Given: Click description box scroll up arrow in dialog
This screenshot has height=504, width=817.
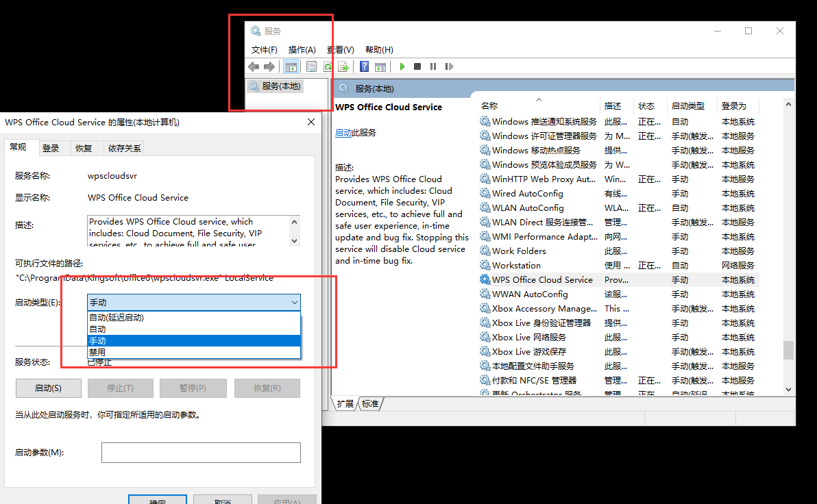Looking at the screenshot, I should point(295,222).
